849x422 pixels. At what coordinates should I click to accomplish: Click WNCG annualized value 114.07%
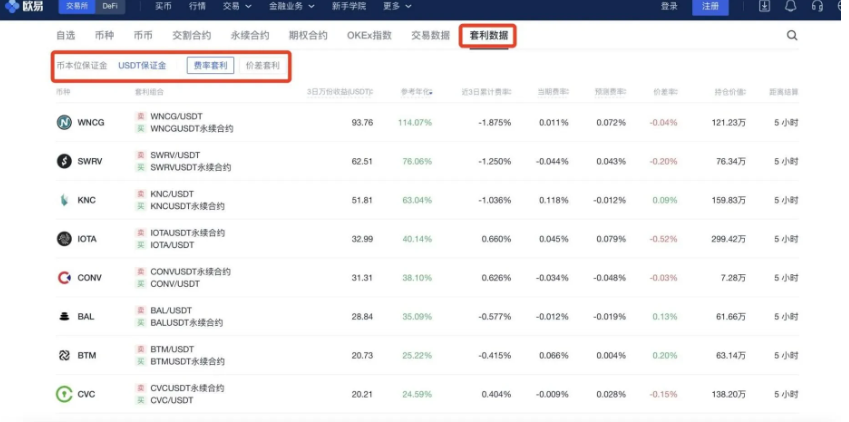[415, 122]
